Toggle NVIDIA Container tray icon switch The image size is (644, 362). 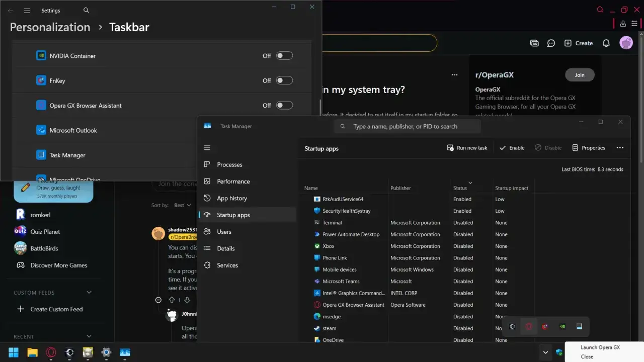tap(284, 56)
